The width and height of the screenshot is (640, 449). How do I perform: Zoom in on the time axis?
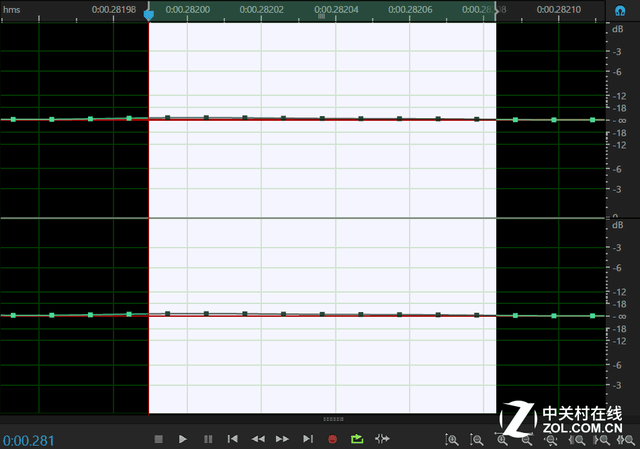pos(502,439)
